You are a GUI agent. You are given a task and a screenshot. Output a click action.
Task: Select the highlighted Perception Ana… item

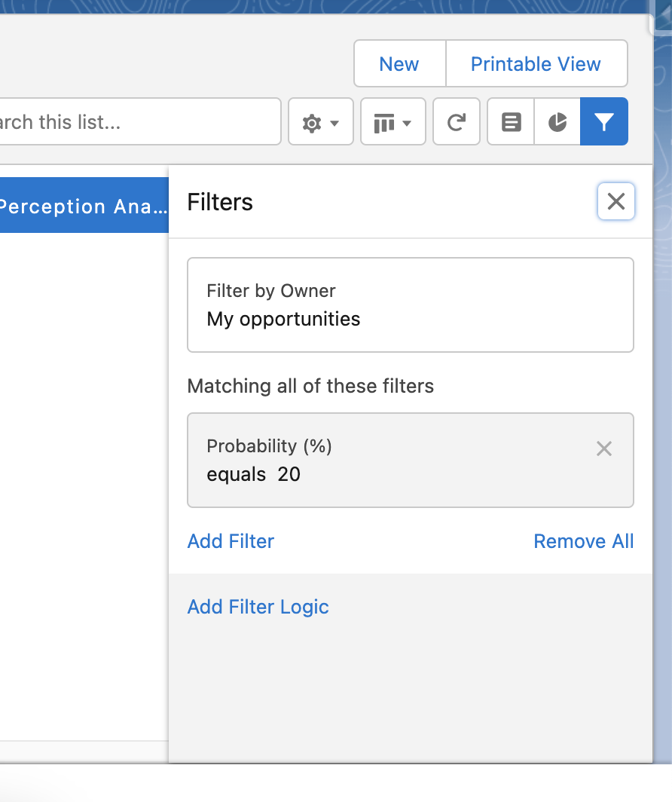tap(83, 206)
